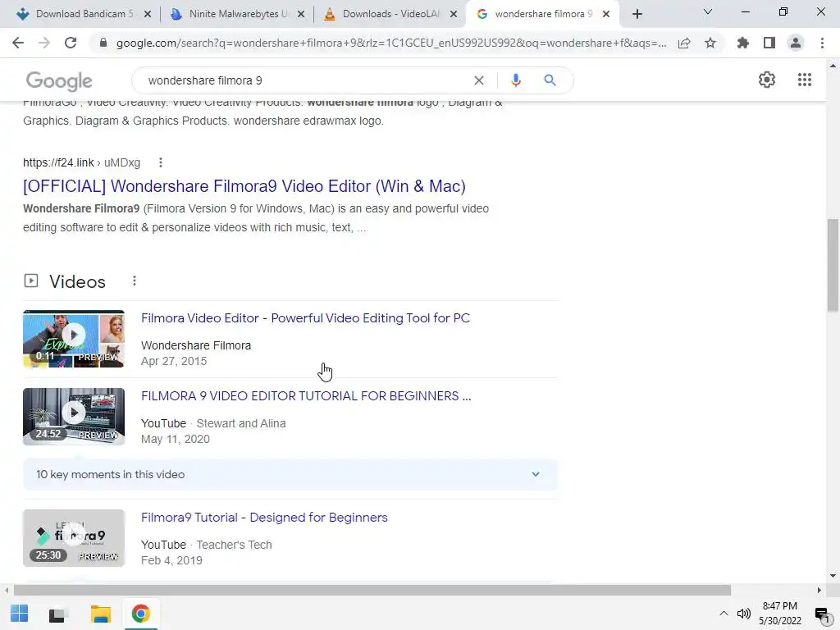This screenshot has width=840, height=630.
Task: Click the https://f24.link result URL
Action: (81, 162)
